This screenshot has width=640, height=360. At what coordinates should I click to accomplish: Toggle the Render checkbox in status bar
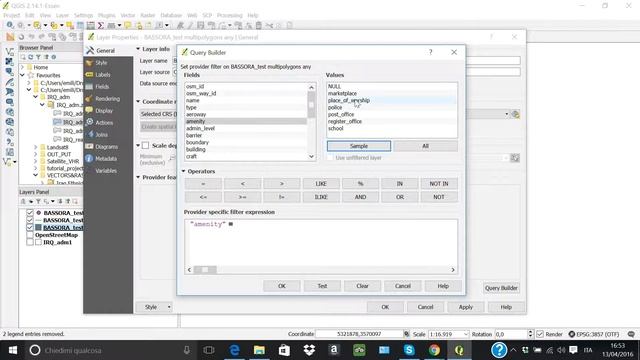click(540, 334)
